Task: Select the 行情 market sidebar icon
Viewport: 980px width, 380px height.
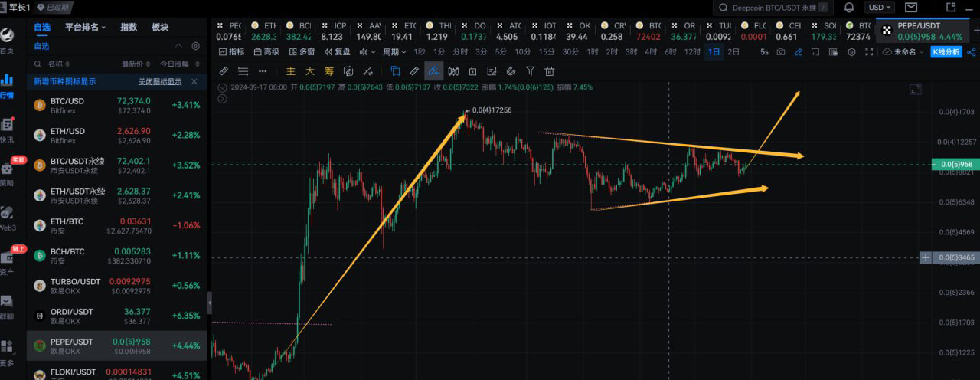Action: (x=7, y=85)
